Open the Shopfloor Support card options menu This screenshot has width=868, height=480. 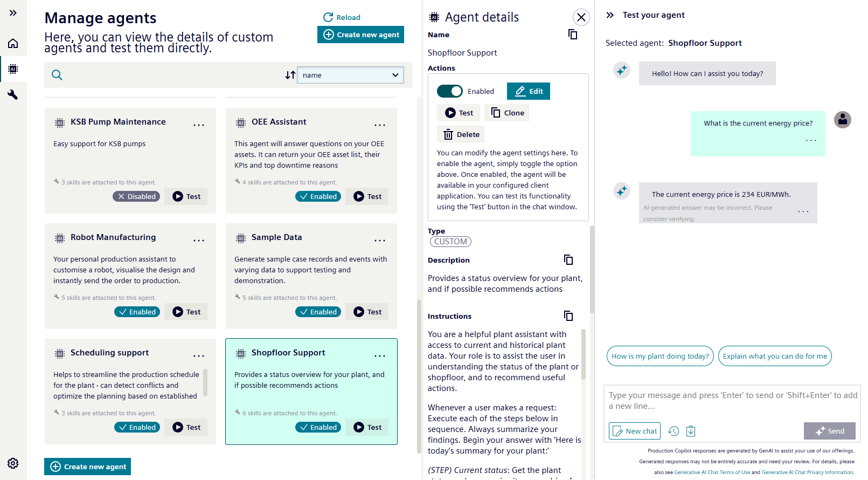pos(380,356)
